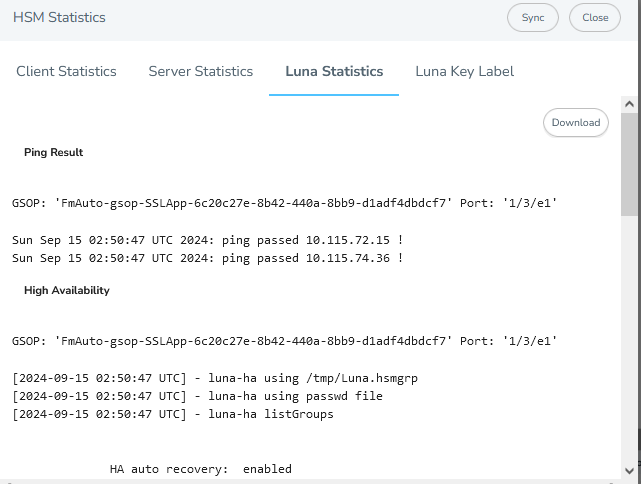Switch to the Client Statistics tab
The width and height of the screenshot is (641, 484).
[66, 72]
